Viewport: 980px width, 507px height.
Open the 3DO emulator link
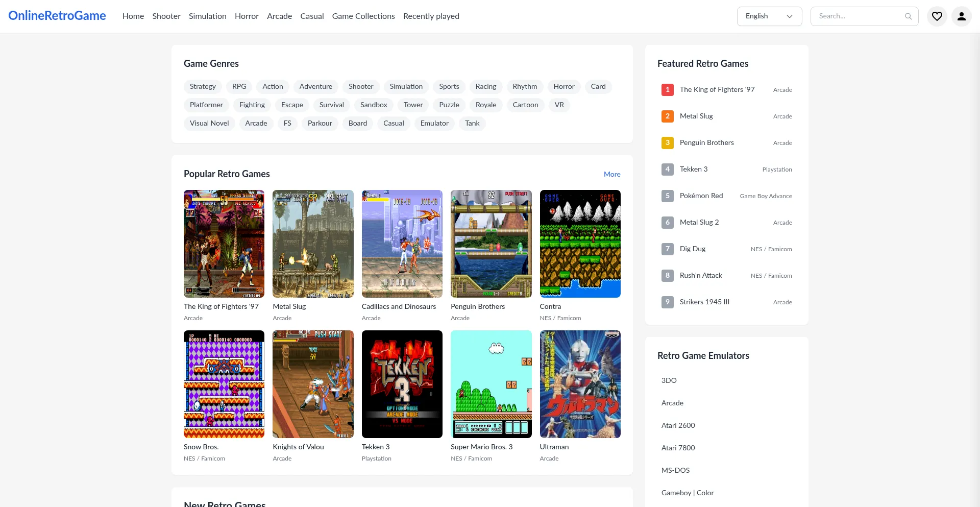tap(669, 381)
